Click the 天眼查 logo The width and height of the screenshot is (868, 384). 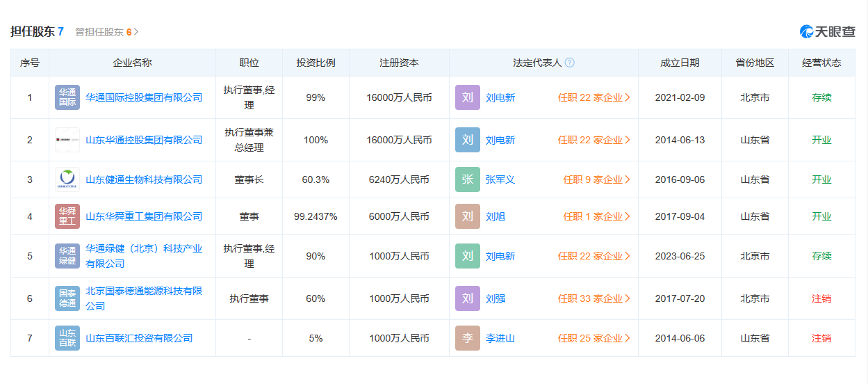coord(827,31)
